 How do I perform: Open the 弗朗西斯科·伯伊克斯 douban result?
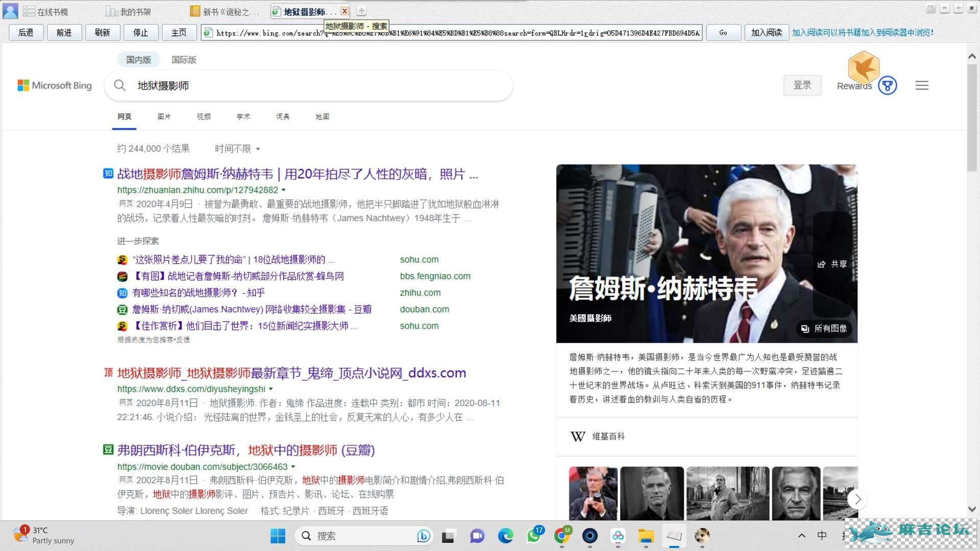[x=246, y=450]
